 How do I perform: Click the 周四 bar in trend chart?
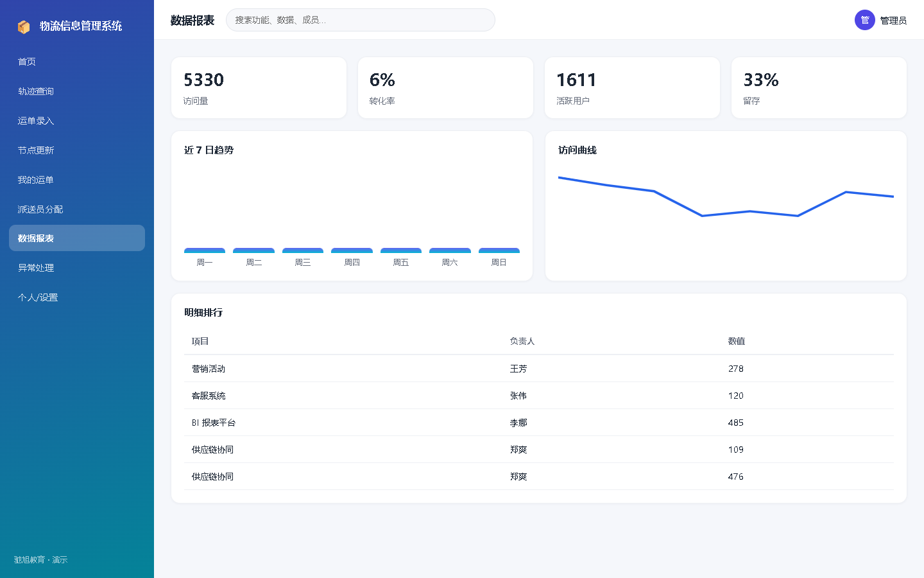[x=352, y=250]
